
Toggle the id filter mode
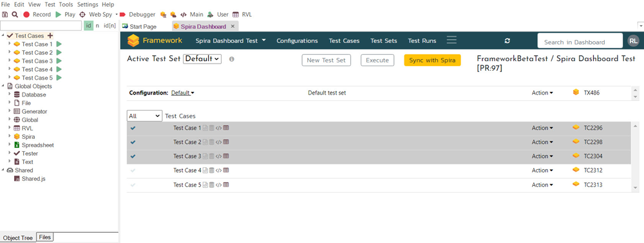pyautogui.click(x=88, y=26)
